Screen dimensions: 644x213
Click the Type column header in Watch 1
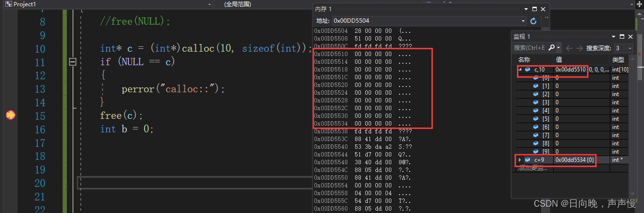(x=618, y=59)
